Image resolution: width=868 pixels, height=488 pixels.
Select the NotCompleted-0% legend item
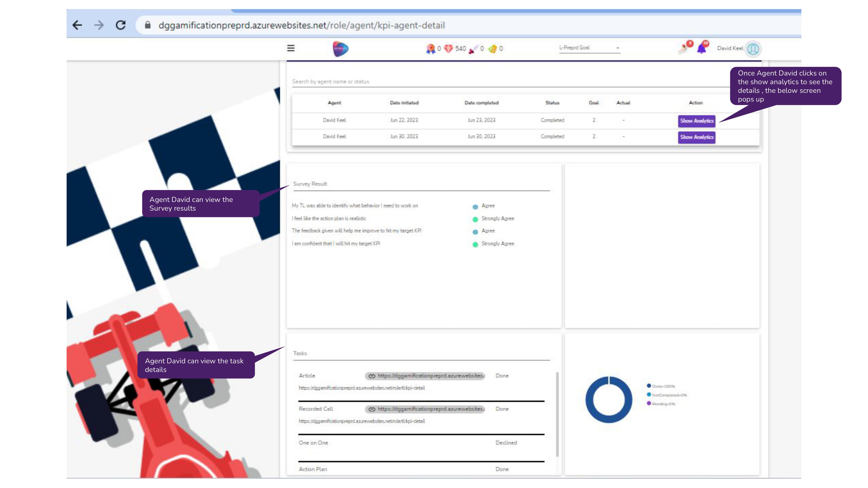[x=667, y=395]
